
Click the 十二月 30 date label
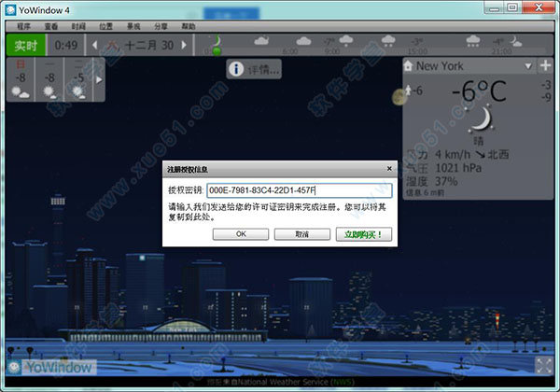click(x=149, y=46)
